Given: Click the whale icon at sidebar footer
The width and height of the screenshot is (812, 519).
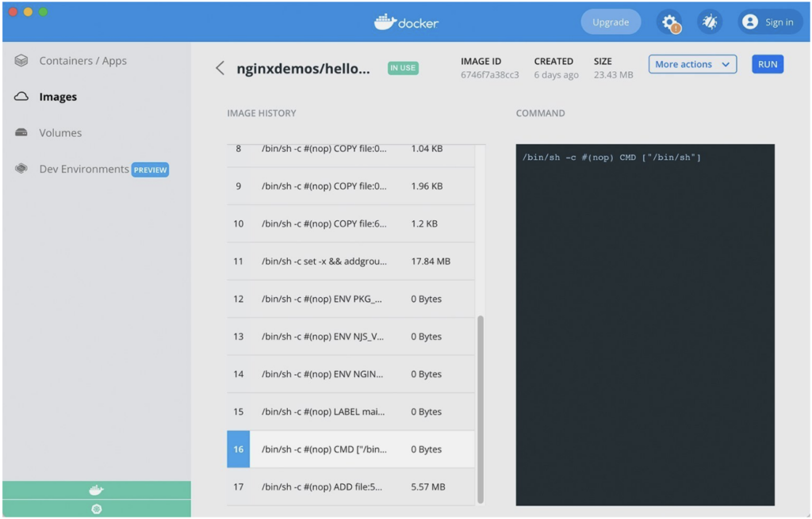Looking at the screenshot, I should tap(96, 489).
